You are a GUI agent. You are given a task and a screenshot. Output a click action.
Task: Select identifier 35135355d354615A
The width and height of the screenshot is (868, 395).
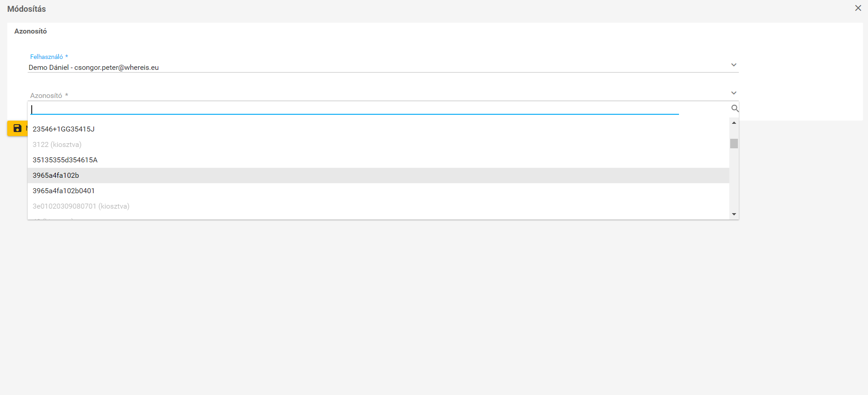click(65, 160)
